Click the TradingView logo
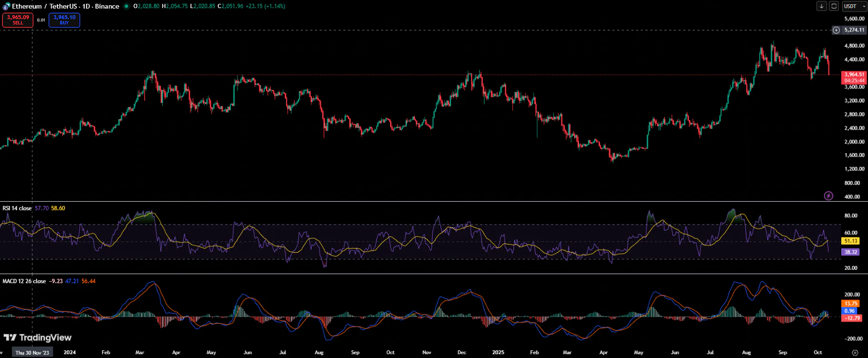 tap(37, 338)
